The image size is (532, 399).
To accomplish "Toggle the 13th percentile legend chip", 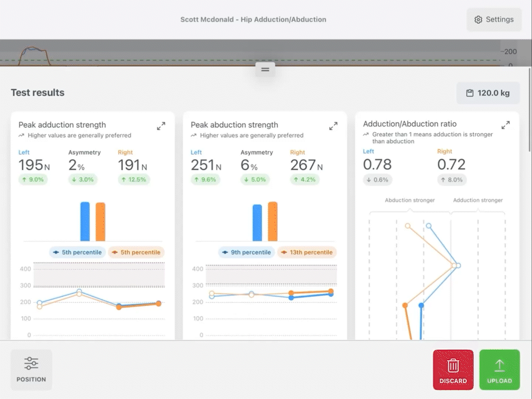I will 307,253.
